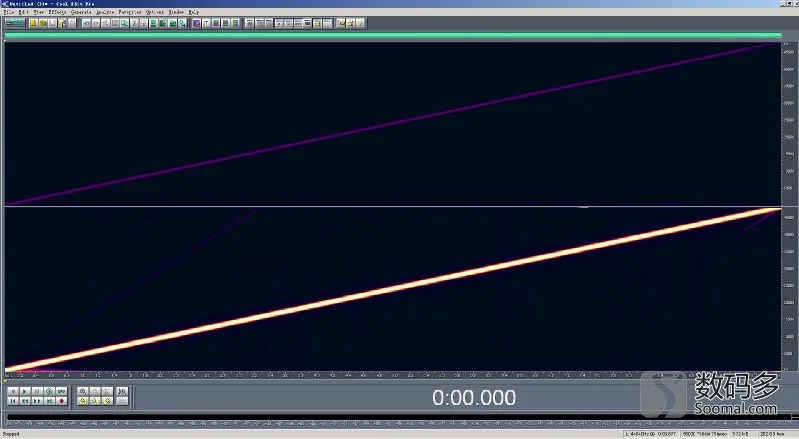Click the Fast Forward transport button
The width and height of the screenshot is (799, 439).
coord(37,401)
